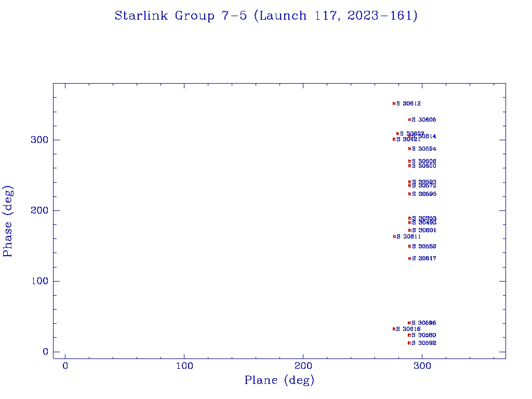Select the S 30595 satellite label

[424, 194]
